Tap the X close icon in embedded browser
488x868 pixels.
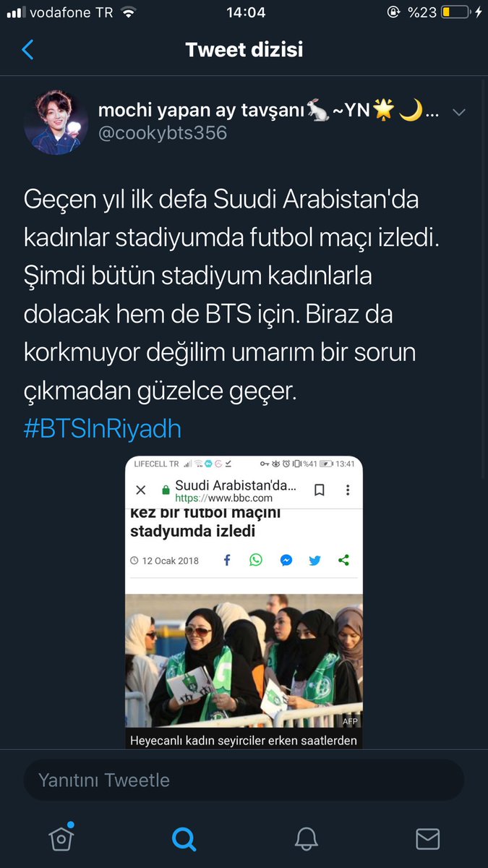pyautogui.click(x=141, y=490)
